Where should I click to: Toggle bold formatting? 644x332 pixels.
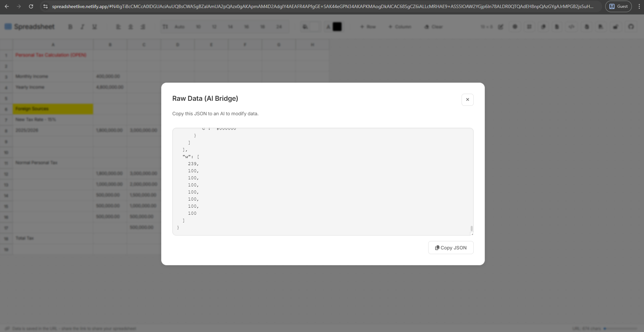(70, 27)
